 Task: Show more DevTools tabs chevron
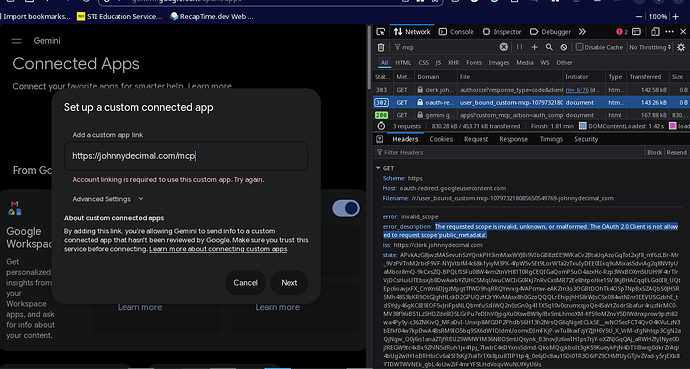(x=582, y=32)
